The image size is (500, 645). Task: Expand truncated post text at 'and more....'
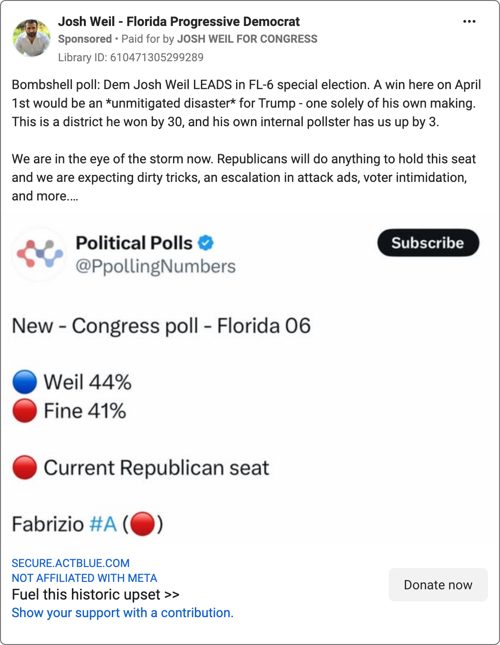pyautogui.click(x=45, y=196)
